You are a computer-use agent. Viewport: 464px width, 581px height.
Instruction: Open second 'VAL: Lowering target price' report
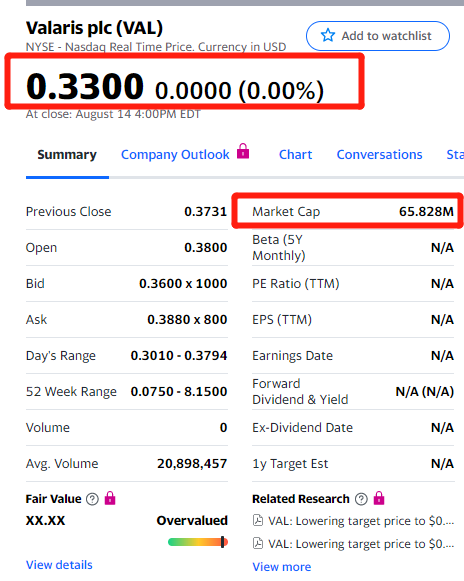click(361, 544)
